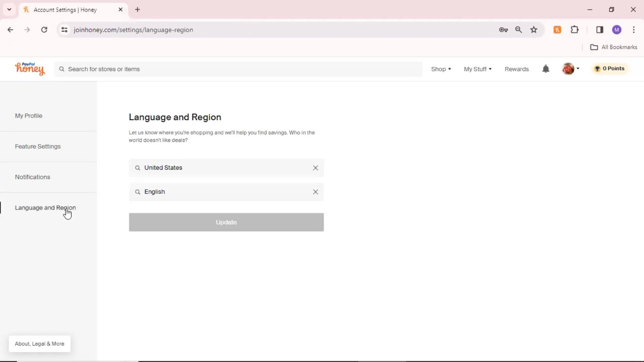
Task: Expand the profile avatar dropdown
Action: click(572, 68)
